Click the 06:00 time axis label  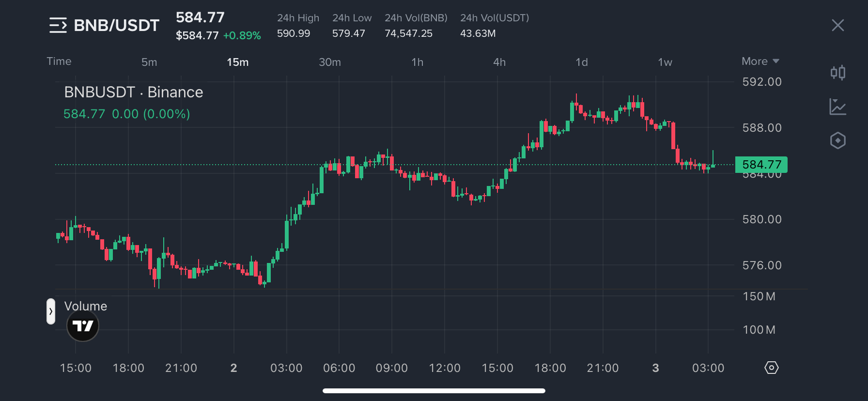click(x=339, y=368)
